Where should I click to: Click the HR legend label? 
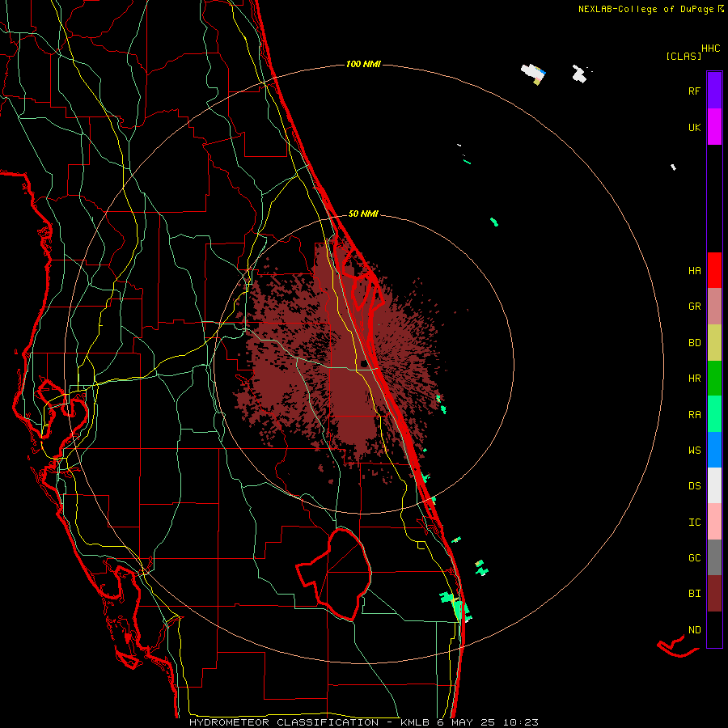pyautogui.click(x=694, y=379)
